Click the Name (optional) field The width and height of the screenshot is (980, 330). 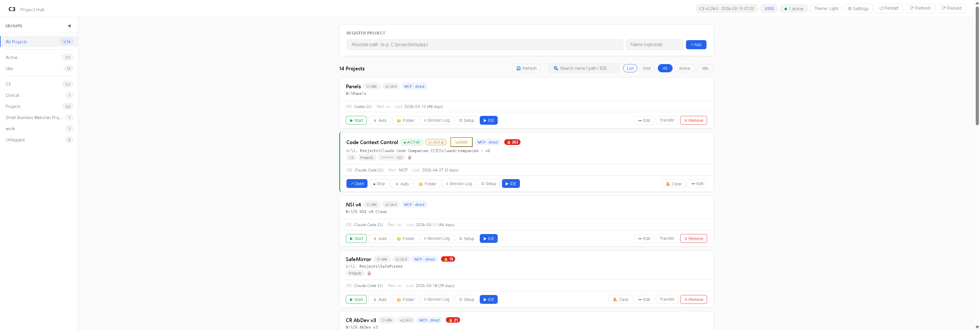(654, 44)
